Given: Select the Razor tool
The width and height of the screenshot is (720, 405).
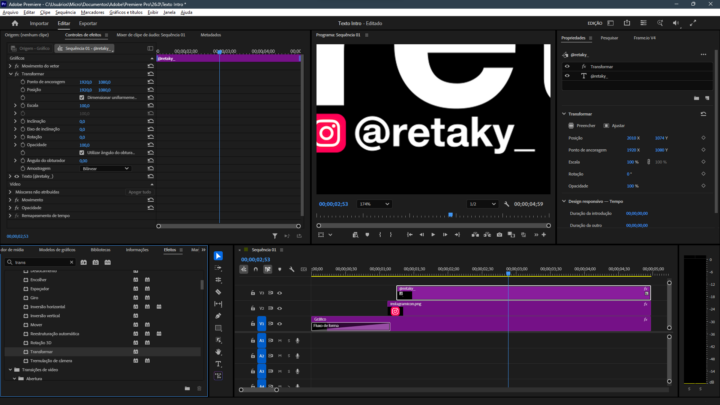Looking at the screenshot, I should 218,292.
